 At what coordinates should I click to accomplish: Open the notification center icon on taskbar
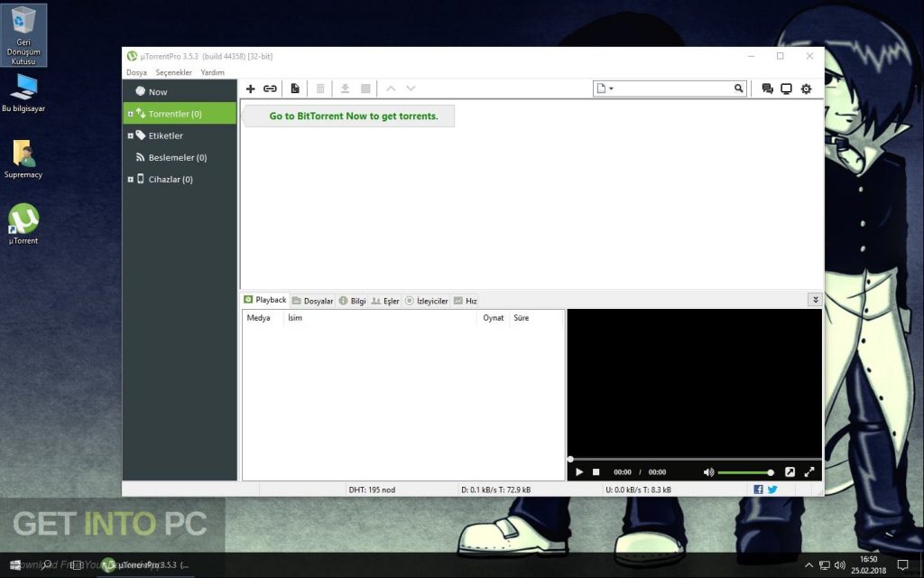pyautogui.click(x=902, y=565)
